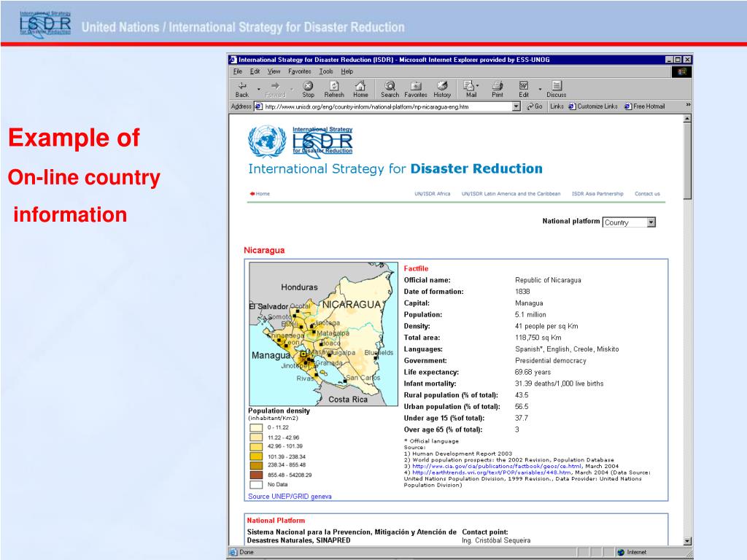Open the View menu

click(x=274, y=71)
